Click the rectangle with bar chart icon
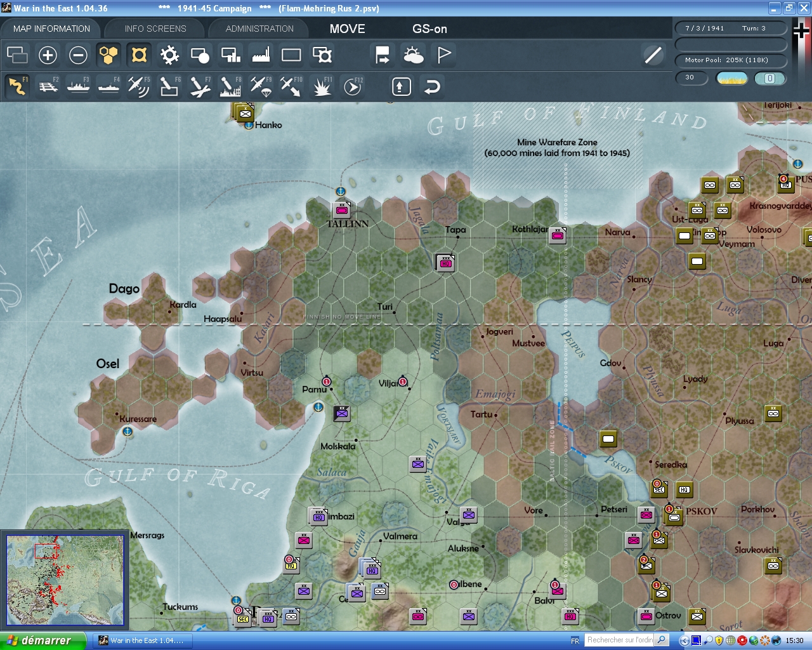The height and width of the screenshot is (650, 812). [x=230, y=55]
